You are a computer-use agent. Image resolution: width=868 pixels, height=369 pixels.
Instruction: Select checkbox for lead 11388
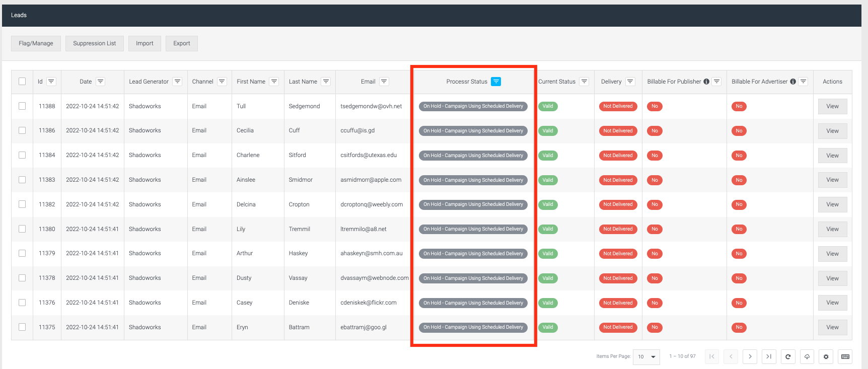[22, 106]
